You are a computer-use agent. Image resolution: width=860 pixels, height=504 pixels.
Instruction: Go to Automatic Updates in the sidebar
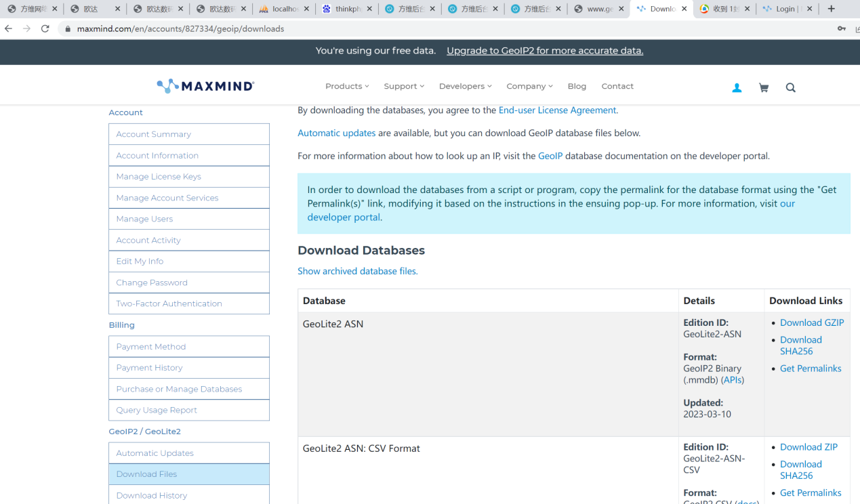click(x=189, y=453)
